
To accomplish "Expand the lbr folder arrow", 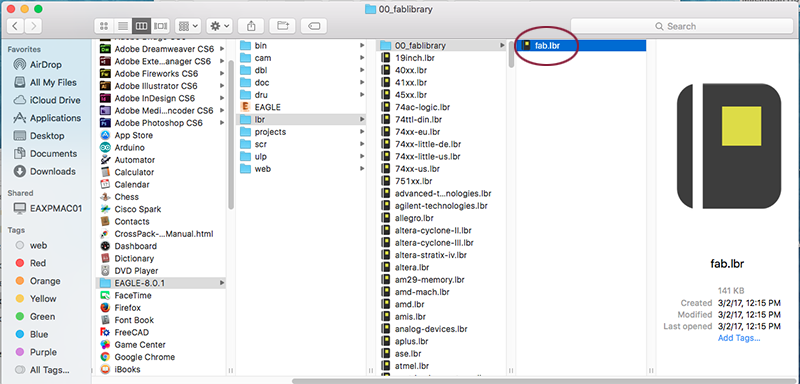I will click(362, 119).
